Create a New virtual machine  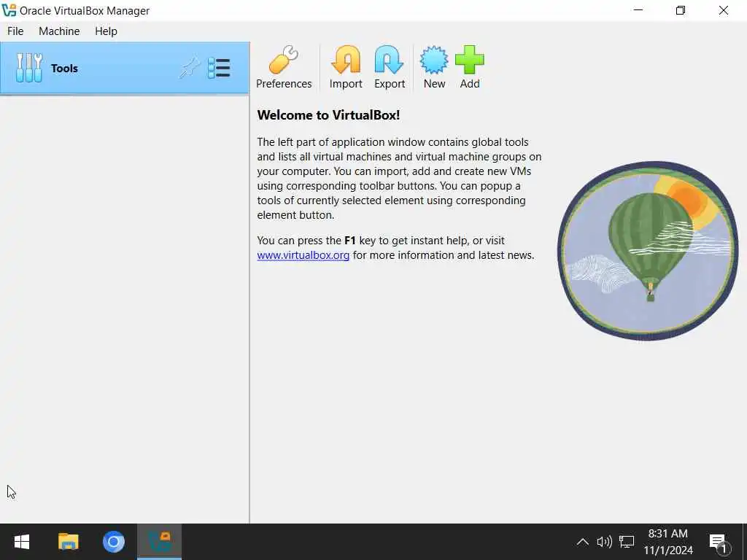point(434,67)
